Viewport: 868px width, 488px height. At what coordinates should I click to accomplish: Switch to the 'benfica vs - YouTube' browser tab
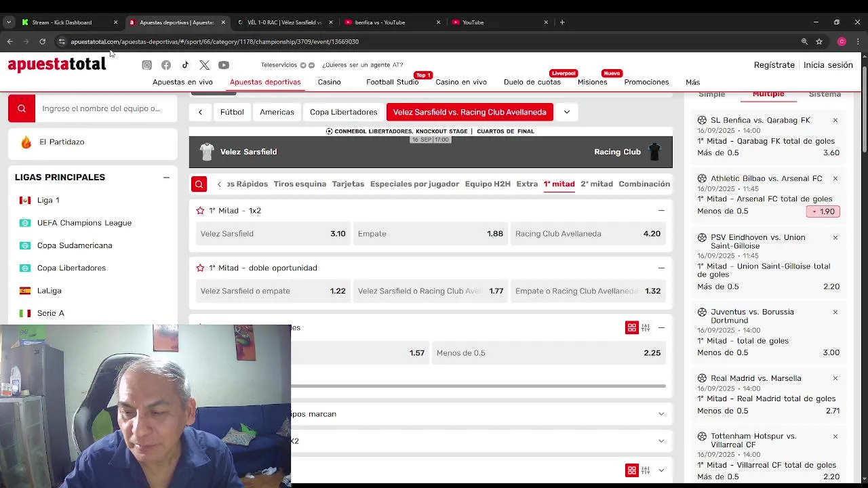click(x=391, y=22)
